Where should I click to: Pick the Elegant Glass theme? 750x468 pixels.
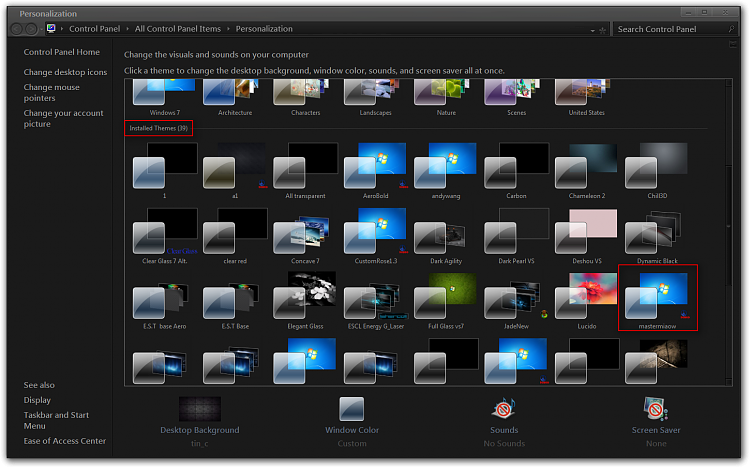tap(305, 301)
